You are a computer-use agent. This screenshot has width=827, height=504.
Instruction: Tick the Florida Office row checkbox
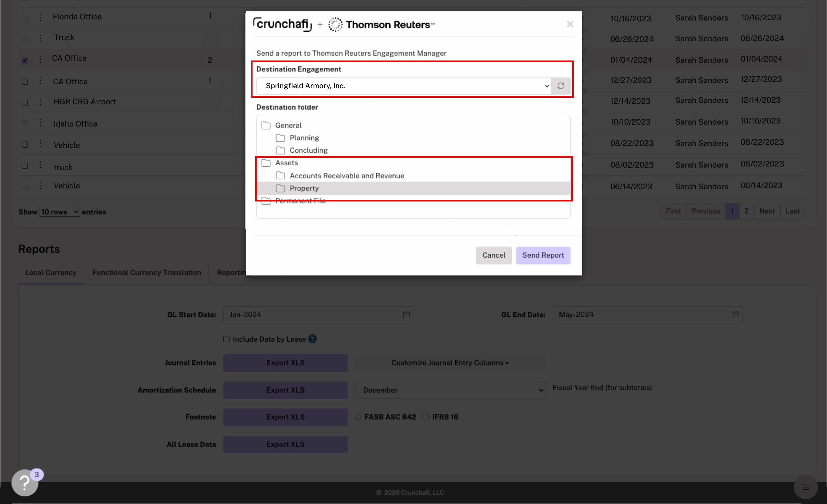[x=25, y=18]
